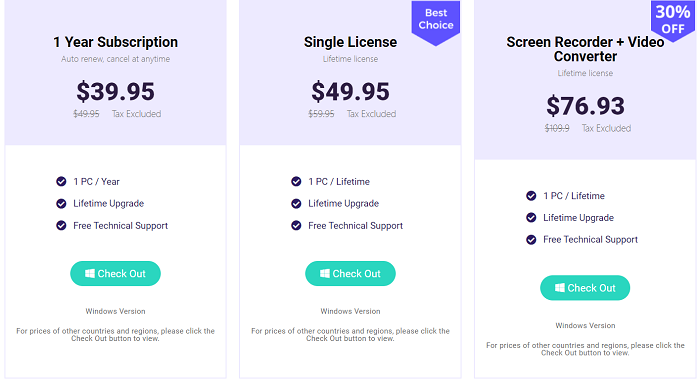Click the struck-through $109.9 original price
The width and height of the screenshot is (700, 382).
pyautogui.click(x=557, y=129)
